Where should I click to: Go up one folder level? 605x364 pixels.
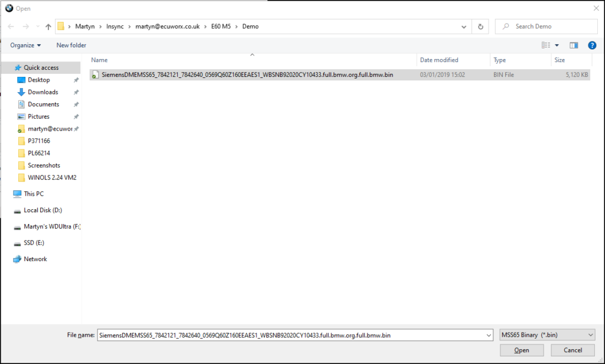pos(48,27)
